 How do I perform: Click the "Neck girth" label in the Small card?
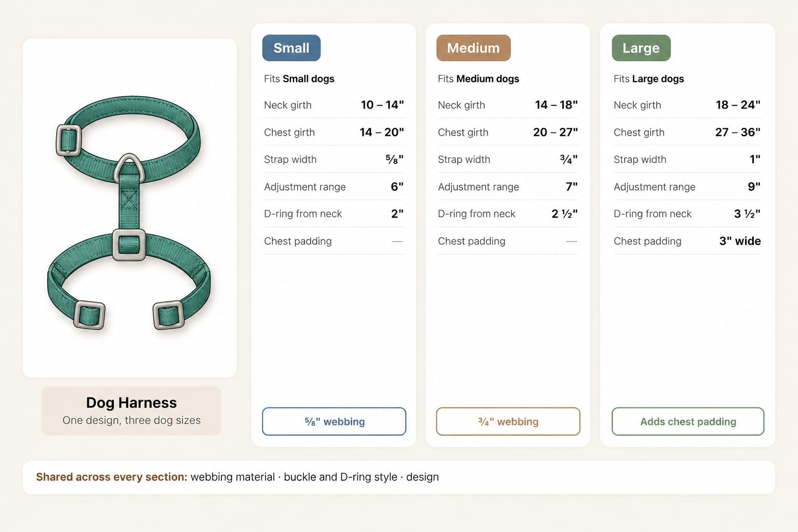pos(288,105)
